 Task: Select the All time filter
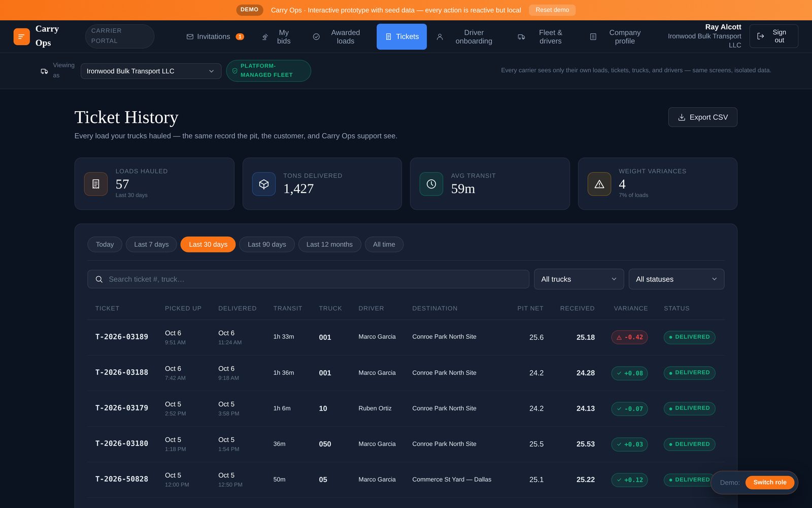point(384,244)
